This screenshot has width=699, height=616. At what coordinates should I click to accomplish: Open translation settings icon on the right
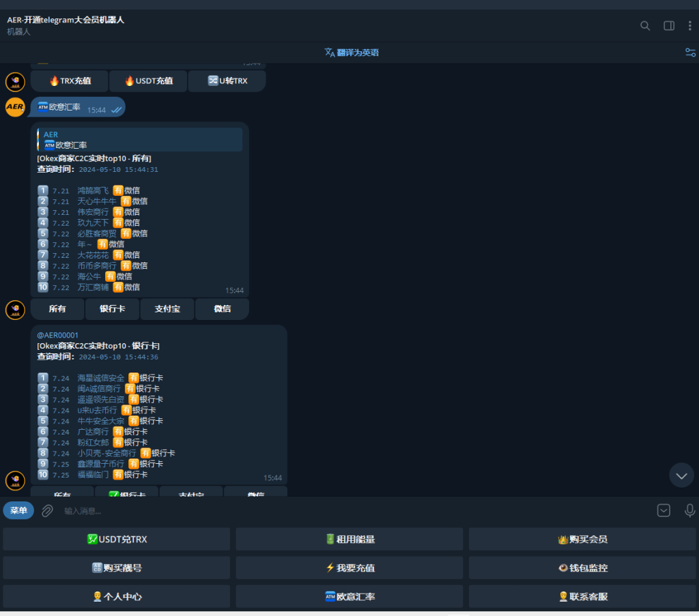pyautogui.click(x=690, y=53)
